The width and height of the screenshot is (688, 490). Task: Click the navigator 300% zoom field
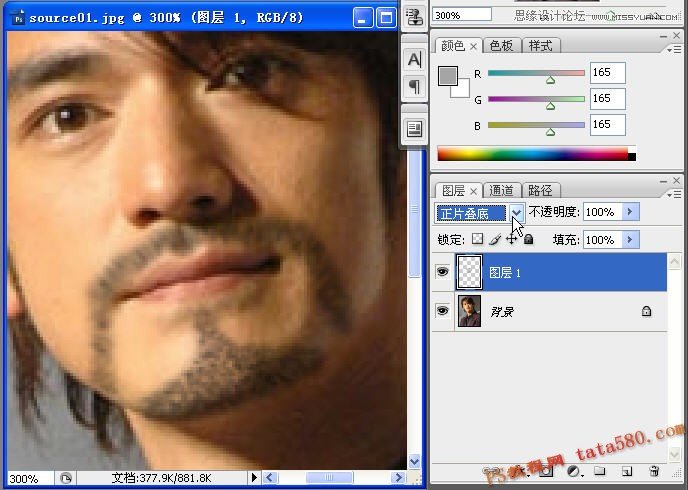pyautogui.click(x=462, y=15)
